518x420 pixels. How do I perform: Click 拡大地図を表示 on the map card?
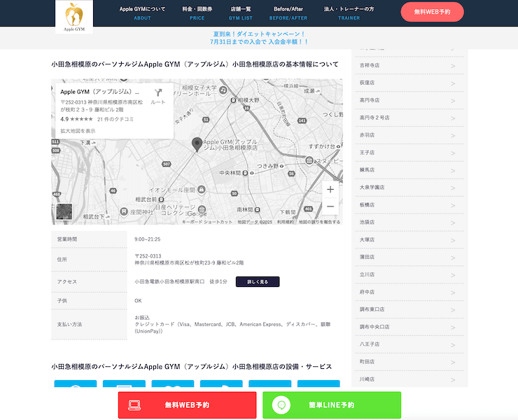click(x=78, y=131)
